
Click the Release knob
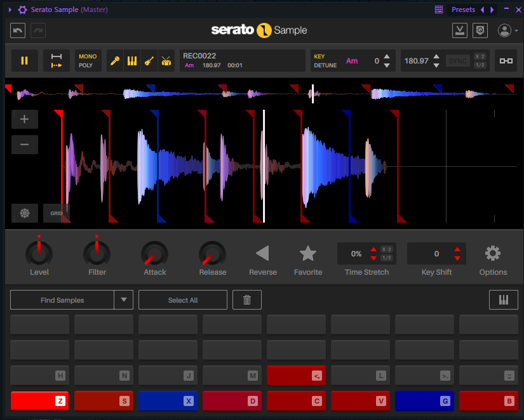pos(213,255)
